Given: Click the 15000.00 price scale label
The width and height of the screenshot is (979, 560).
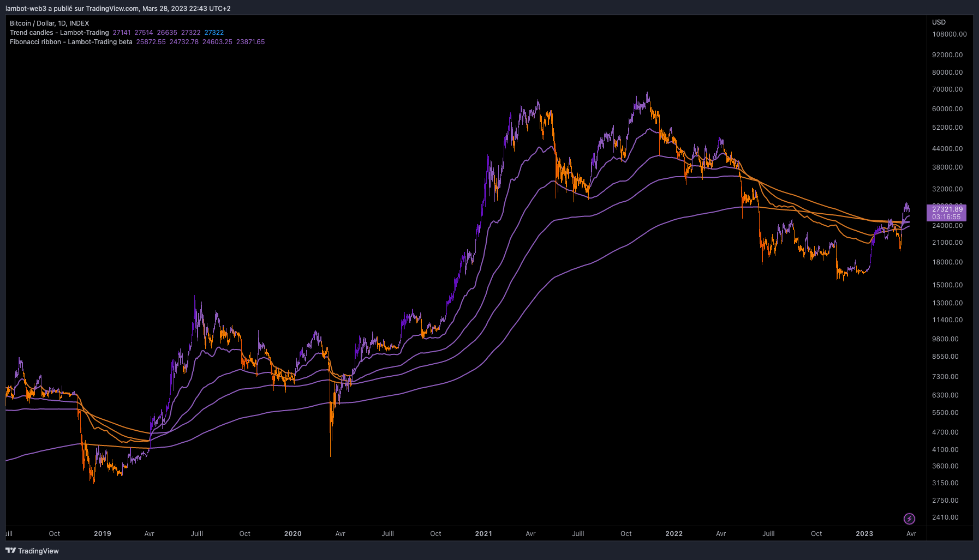Looking at the screenshot, I should tap(947, 285).
